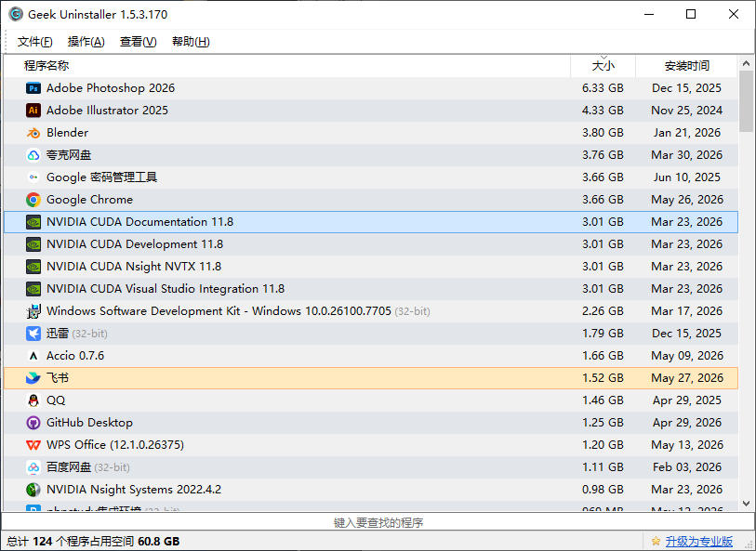Click the 键入要查找的程序 search field

[x=378, y=522]
